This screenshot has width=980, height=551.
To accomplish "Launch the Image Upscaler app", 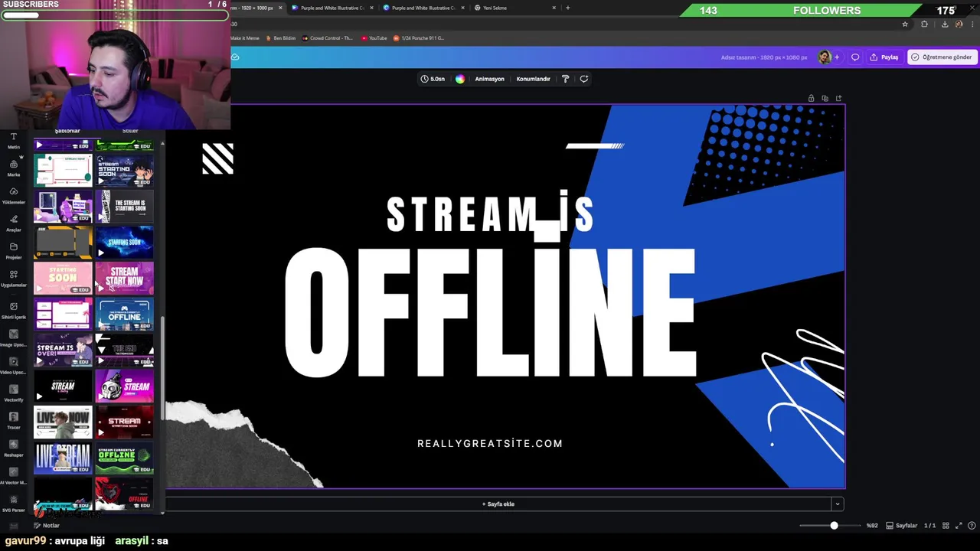I will pyautogui.click(x=14, y=338).
